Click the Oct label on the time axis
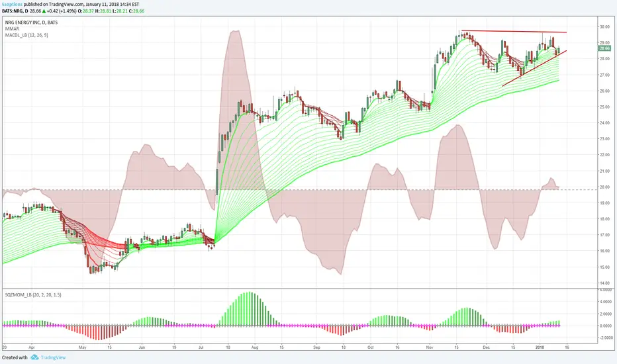The height and width of the screenshot is (364, 617). tap(370, 347)
